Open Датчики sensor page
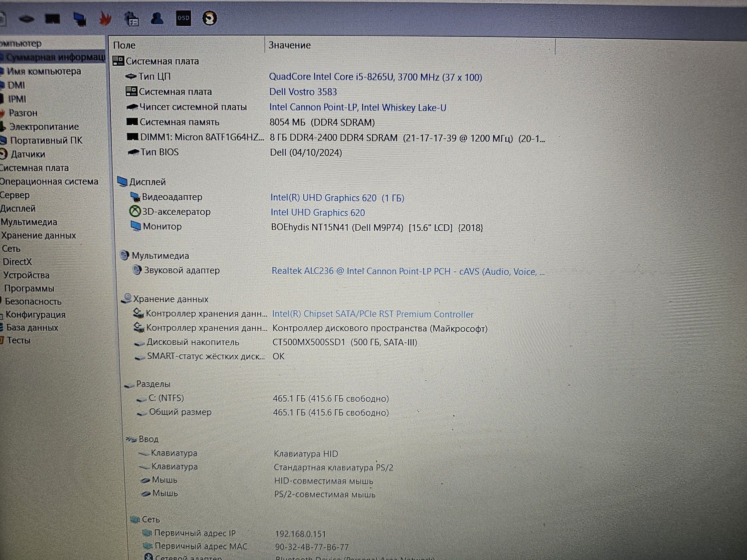 click(x=28, y=154)
